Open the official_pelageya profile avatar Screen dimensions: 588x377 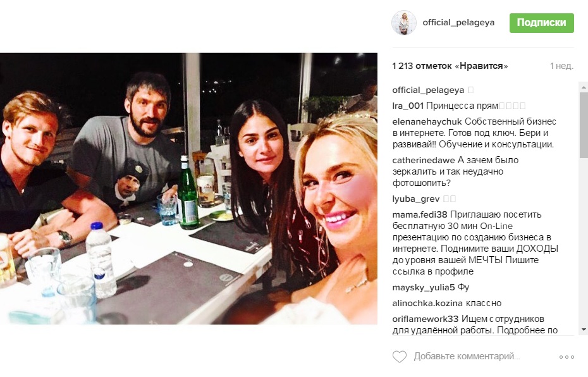[x=404, y=23]
